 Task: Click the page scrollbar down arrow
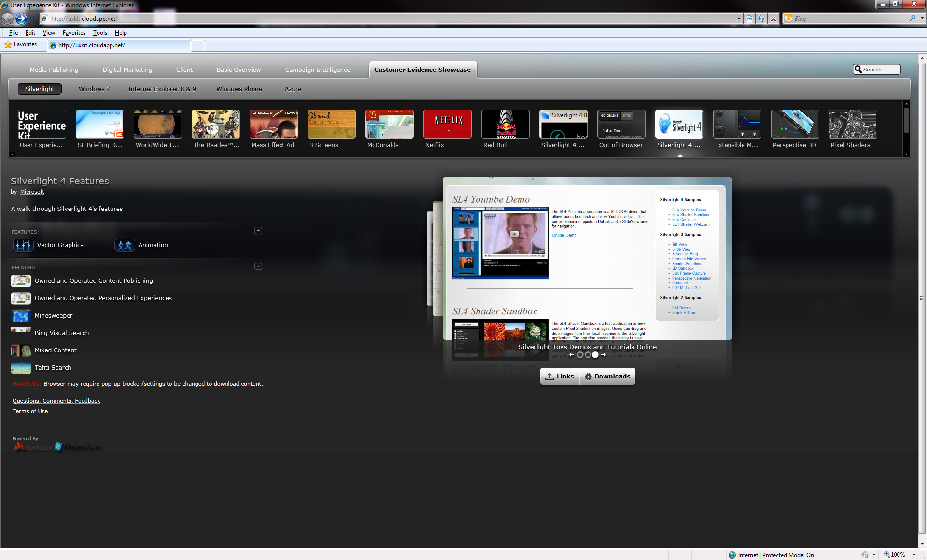(922, 544)
